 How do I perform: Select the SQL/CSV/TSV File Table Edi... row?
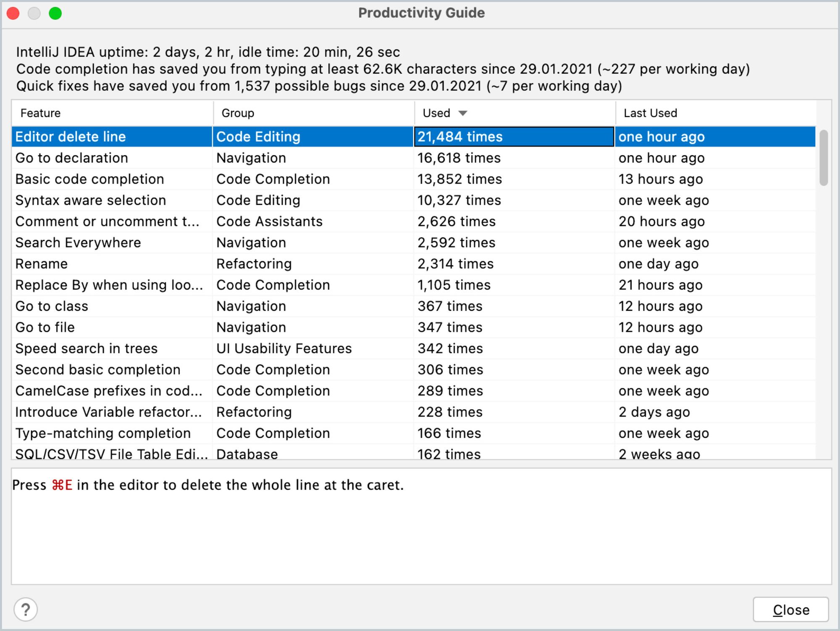[x=414, y=452]
